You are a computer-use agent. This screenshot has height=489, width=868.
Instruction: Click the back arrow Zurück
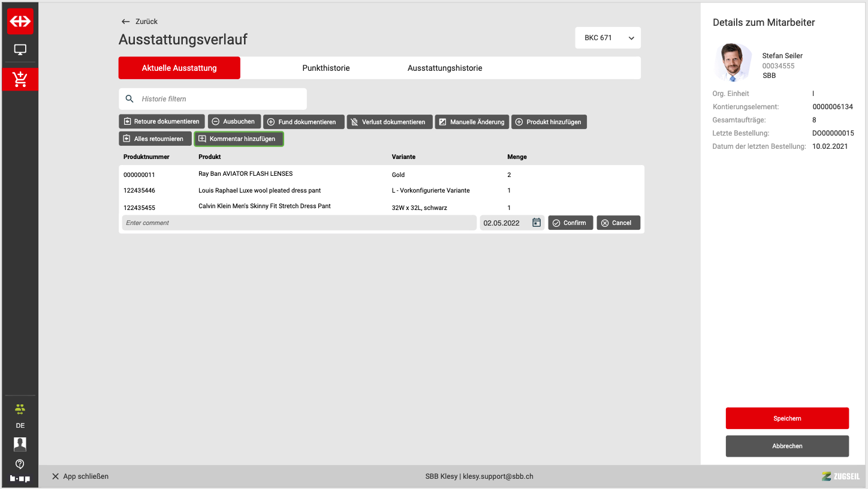pos(138,22)
